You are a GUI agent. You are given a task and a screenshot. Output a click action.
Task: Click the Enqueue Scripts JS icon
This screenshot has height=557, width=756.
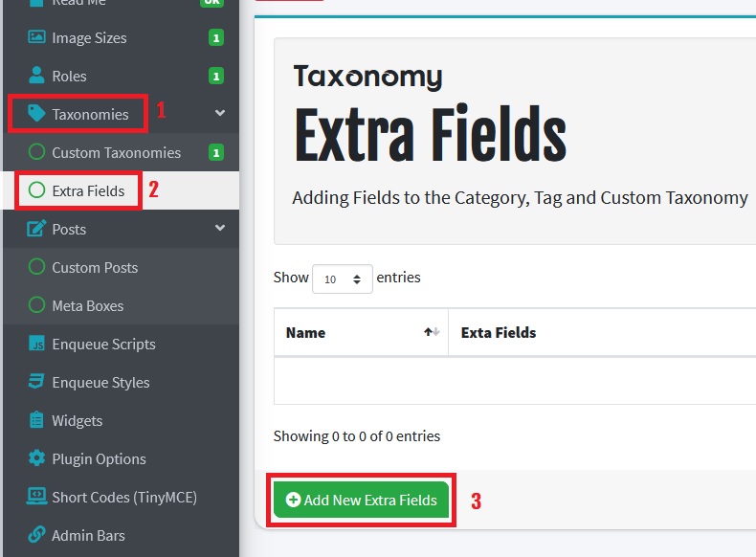click(36, 344)
